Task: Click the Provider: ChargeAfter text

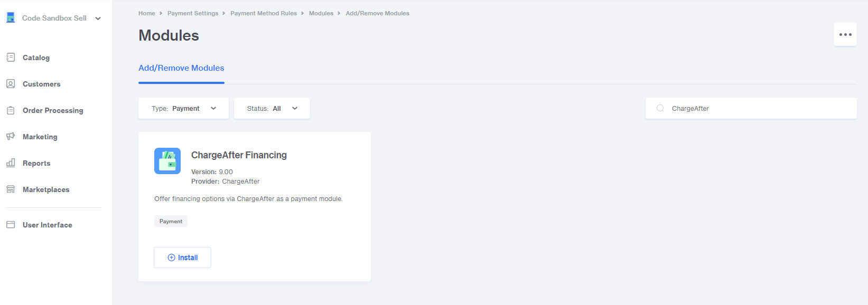Action: click(x=226, y=182)
